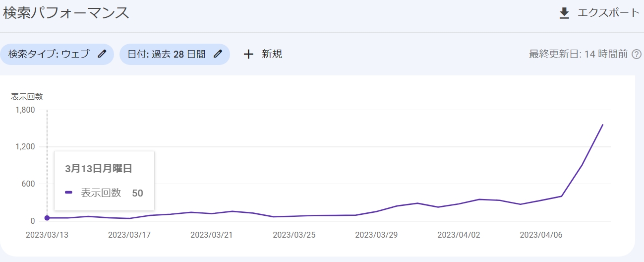Viewport: 644px width, 262px height.
Task: Click the 2023/04/06 x-axis date label
Action: [540, 235]
